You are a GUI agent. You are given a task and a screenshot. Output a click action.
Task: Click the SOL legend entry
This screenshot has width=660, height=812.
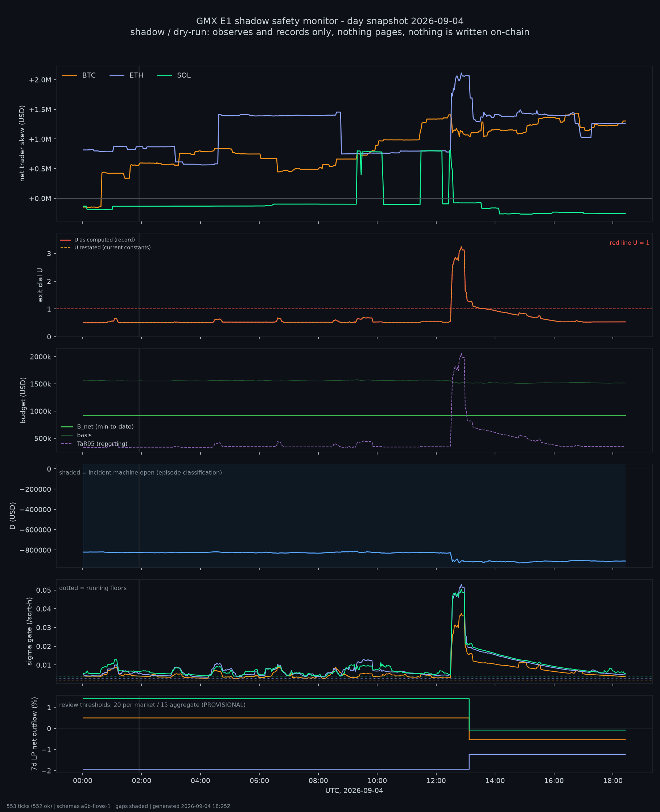[x=174, y=75]
